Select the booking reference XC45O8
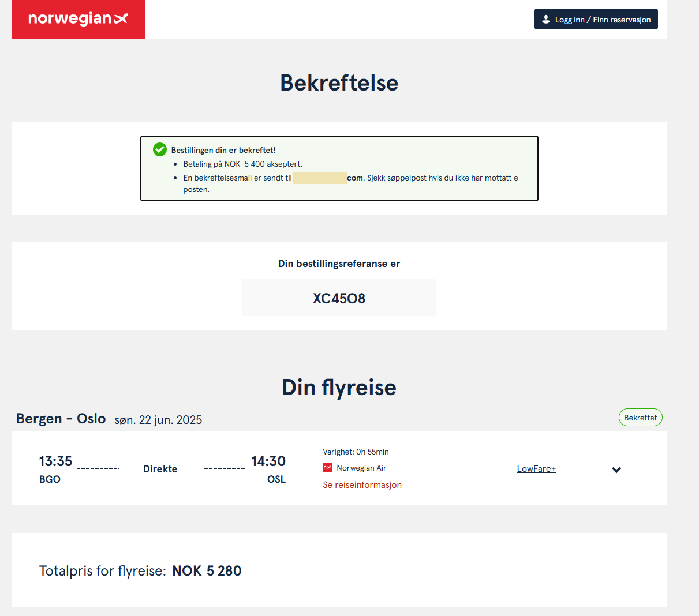The image size is (699, 616). tap(339, 298)
